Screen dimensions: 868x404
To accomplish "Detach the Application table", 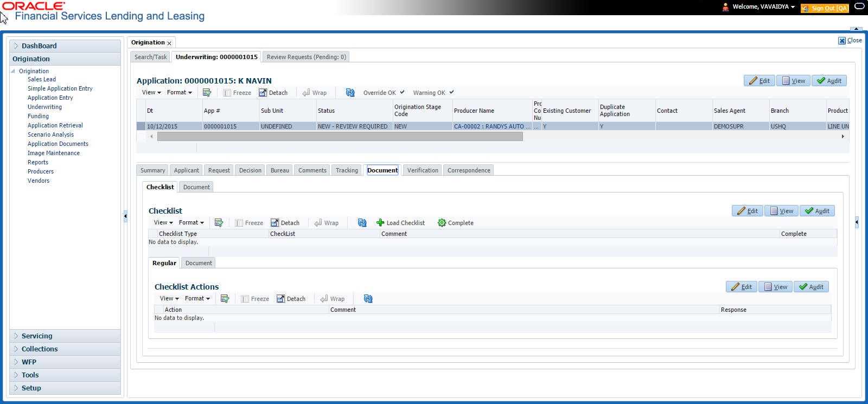I will click(273, 93).
